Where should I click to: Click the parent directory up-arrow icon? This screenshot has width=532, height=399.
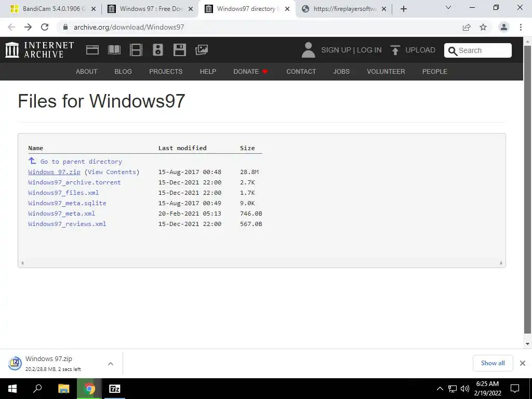[x=32, y=161]
